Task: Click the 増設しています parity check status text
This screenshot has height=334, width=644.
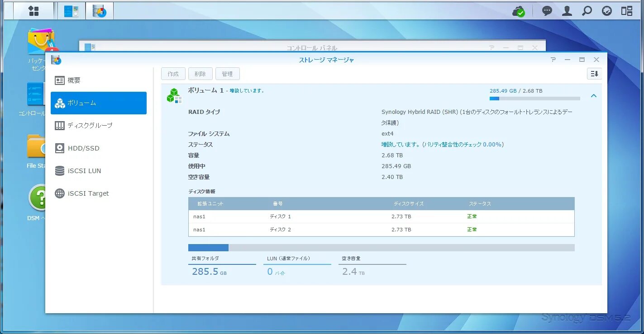Action: [443, 145]
